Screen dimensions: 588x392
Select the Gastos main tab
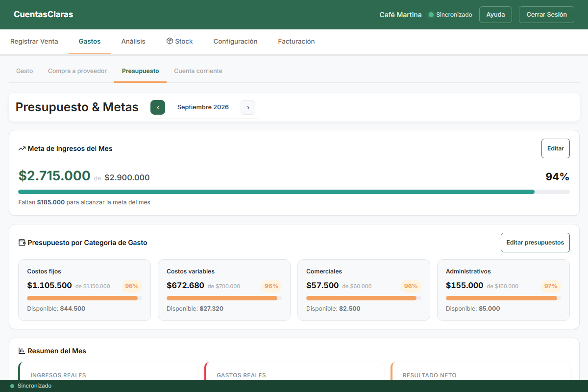click(x=90, y=42)
